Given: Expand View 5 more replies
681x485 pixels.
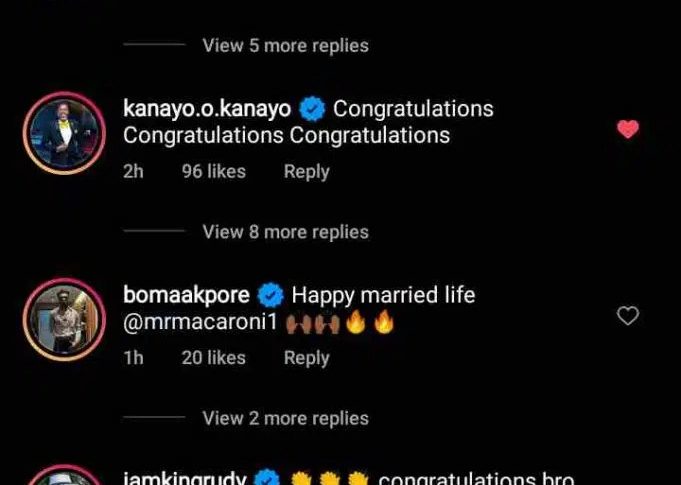Looking at the screenshot, I should click(285, 45).
